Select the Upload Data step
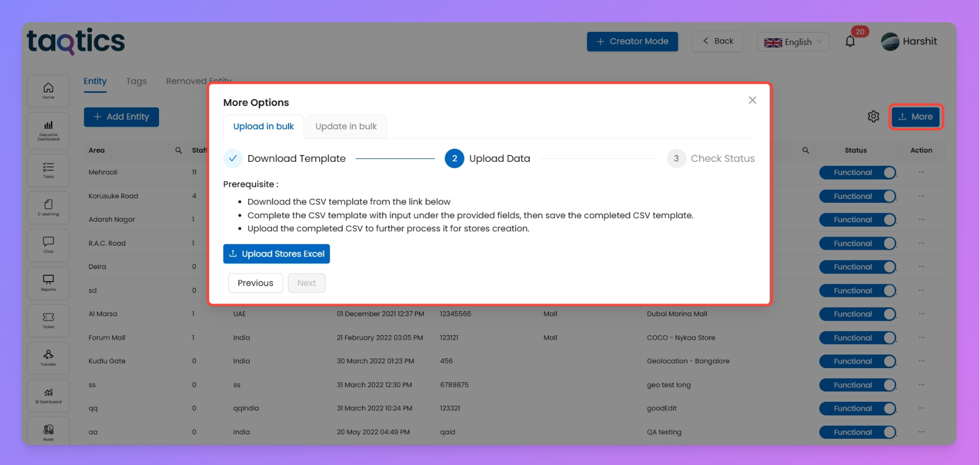Viewport: 980px width, 465px height. (487, 158)
